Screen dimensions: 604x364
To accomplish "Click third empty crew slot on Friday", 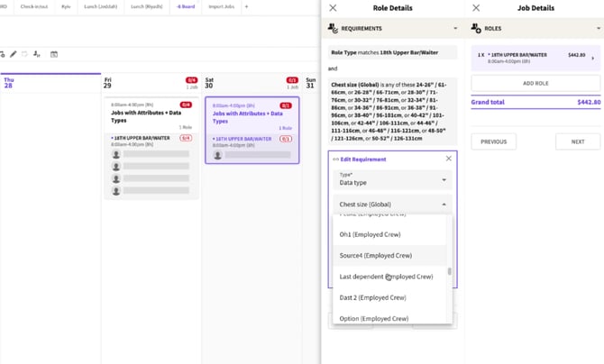I will pos(151,178).
